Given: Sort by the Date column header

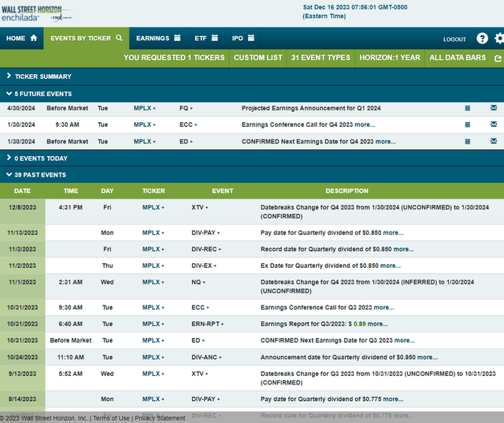Looking at the screenshot, I should click(x=22, y=191).
